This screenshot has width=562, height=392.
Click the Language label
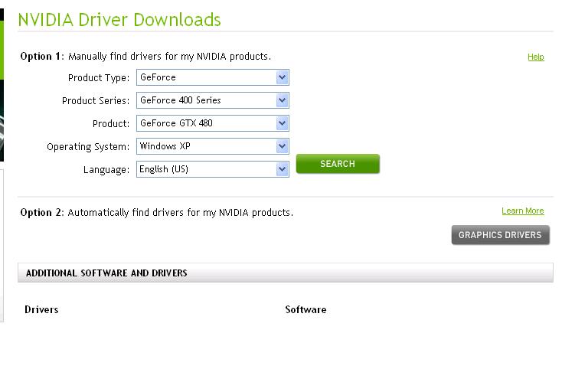pyautogui.click(x=106, y=170)
